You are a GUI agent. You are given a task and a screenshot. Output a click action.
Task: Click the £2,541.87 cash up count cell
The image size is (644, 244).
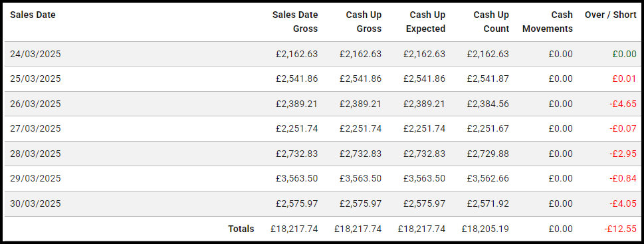tap(488, 79)
